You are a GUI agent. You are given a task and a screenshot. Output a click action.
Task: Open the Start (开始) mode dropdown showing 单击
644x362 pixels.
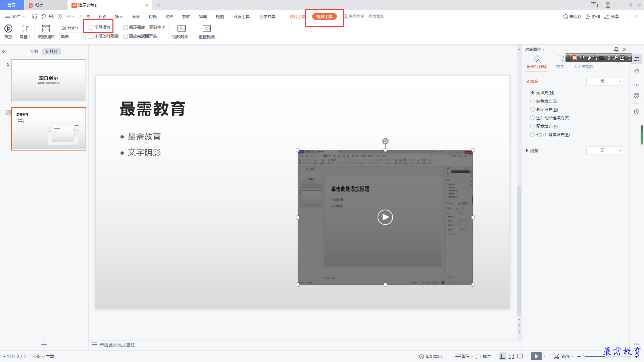[72, 36]
